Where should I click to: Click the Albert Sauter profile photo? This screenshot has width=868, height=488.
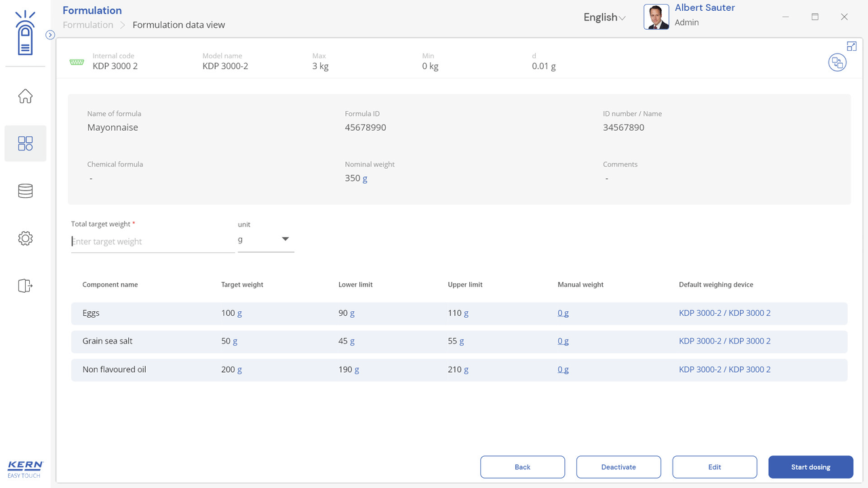pos(656,17)
